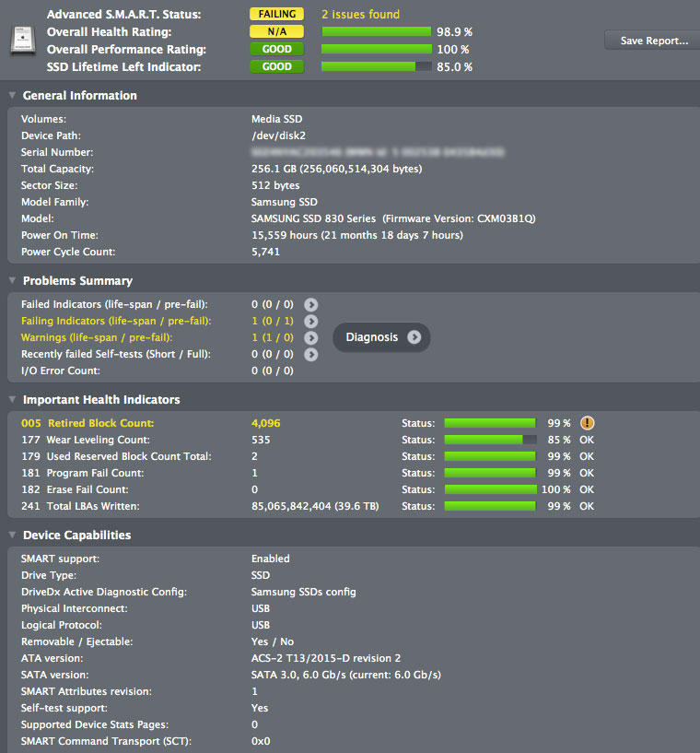Click the Save Report button
The image size is (700, 753).
(653, 41)
